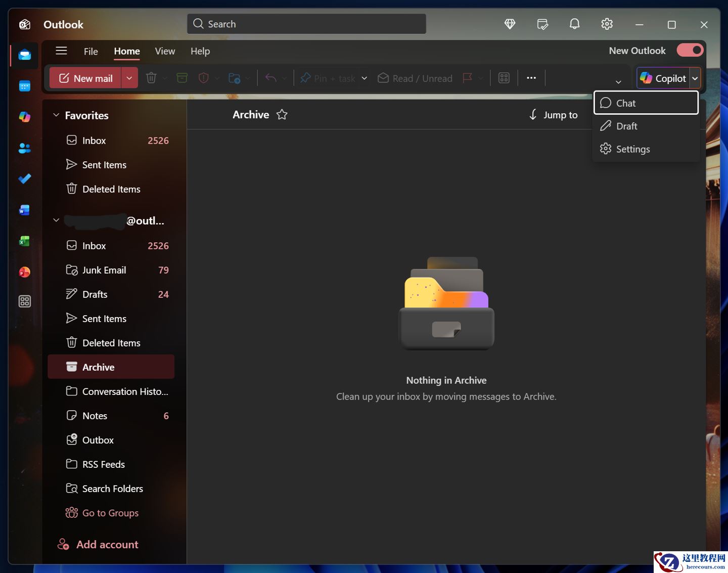Screen dimensions: 728x573
Task: Switch to the View tab
Action: point(165,51)
